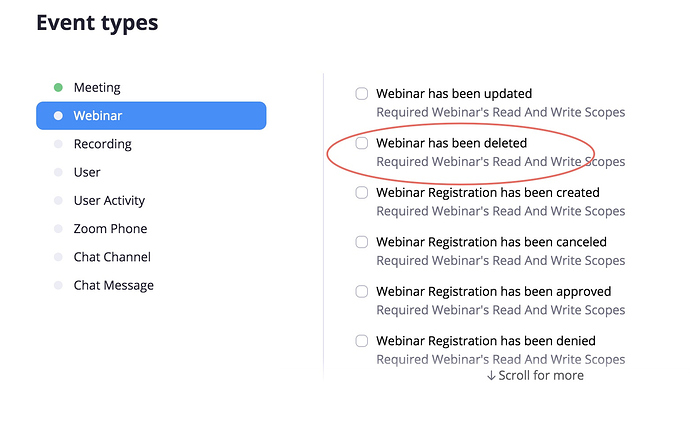Toggle 'Webinar Registration has been denied'
This screenshot has height=422, width=690.
362,341
